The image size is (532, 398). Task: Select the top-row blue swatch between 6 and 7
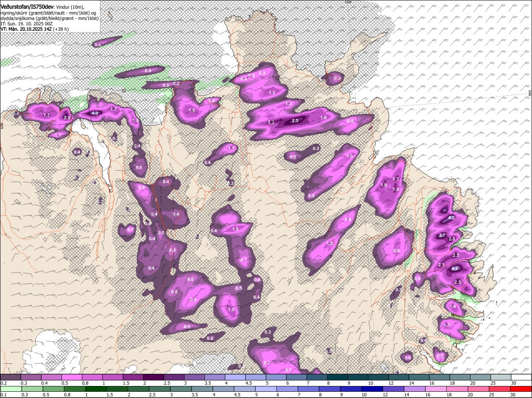click(296, 377)
